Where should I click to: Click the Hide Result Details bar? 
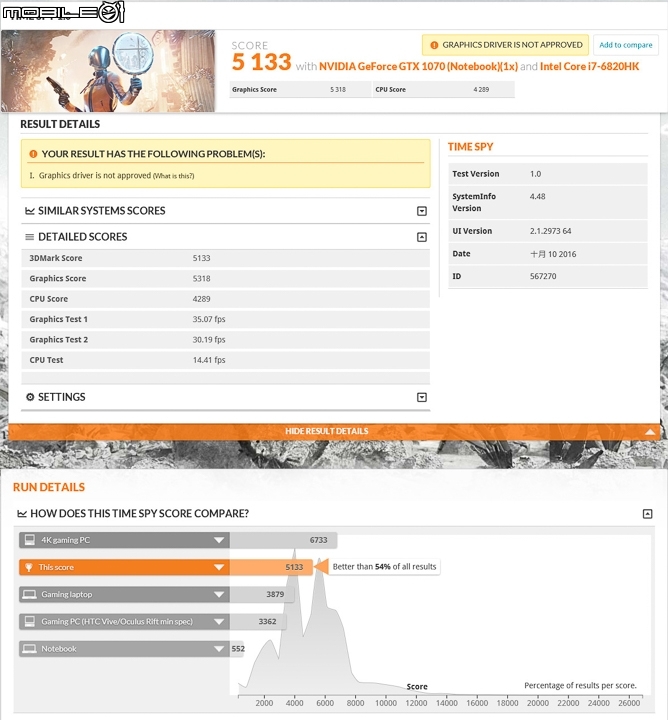(334, 431)
